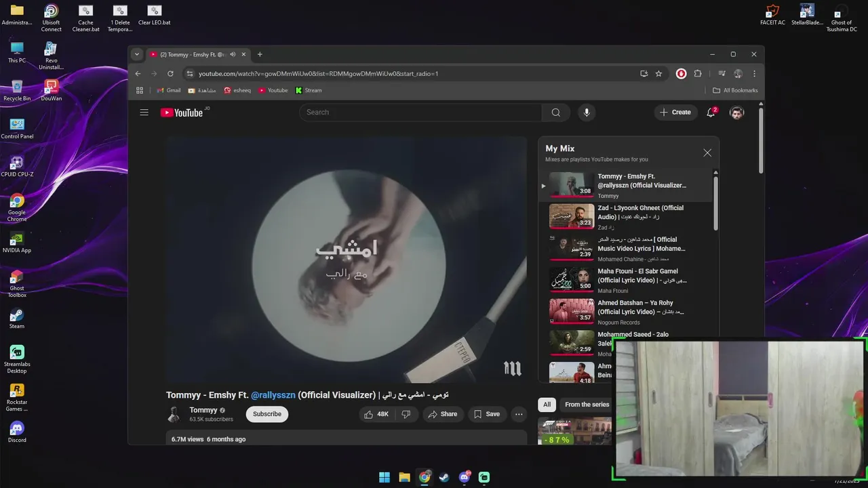The image size is (868, 488).
Task: Open the Chrome profile avatar
Action: [x=738, y=74]
